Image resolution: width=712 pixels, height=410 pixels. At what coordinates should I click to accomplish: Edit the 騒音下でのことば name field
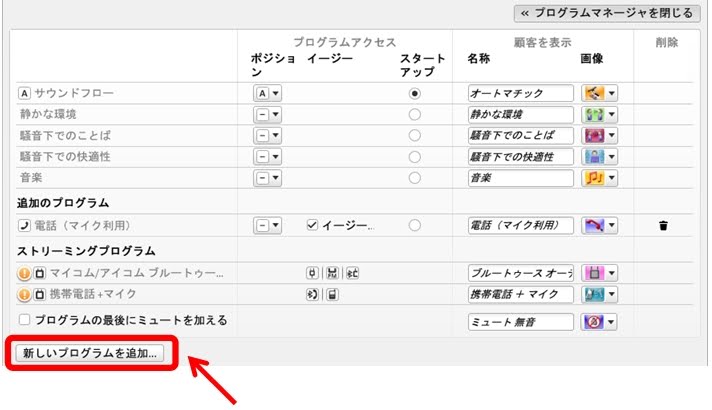click(521, 135)
